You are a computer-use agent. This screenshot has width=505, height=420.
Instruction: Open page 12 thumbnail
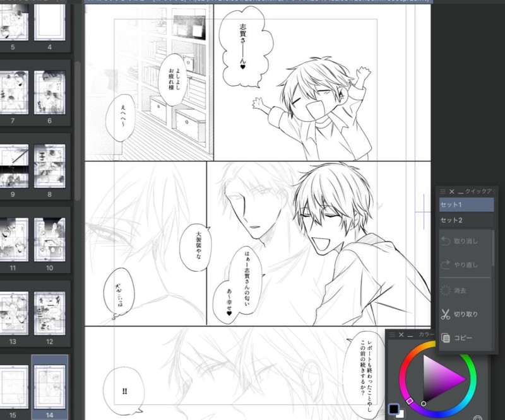pyautogui.click(x=50, y=313)
